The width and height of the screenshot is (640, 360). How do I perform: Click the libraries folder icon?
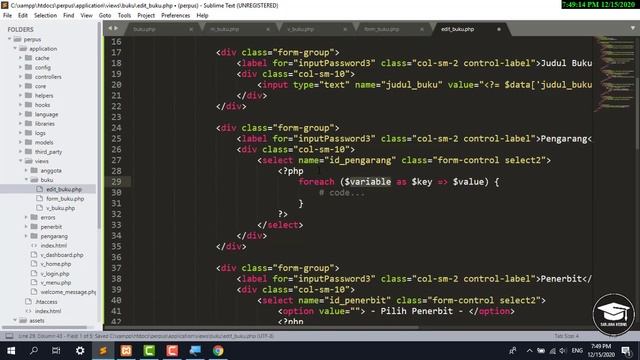click(29, 124)
